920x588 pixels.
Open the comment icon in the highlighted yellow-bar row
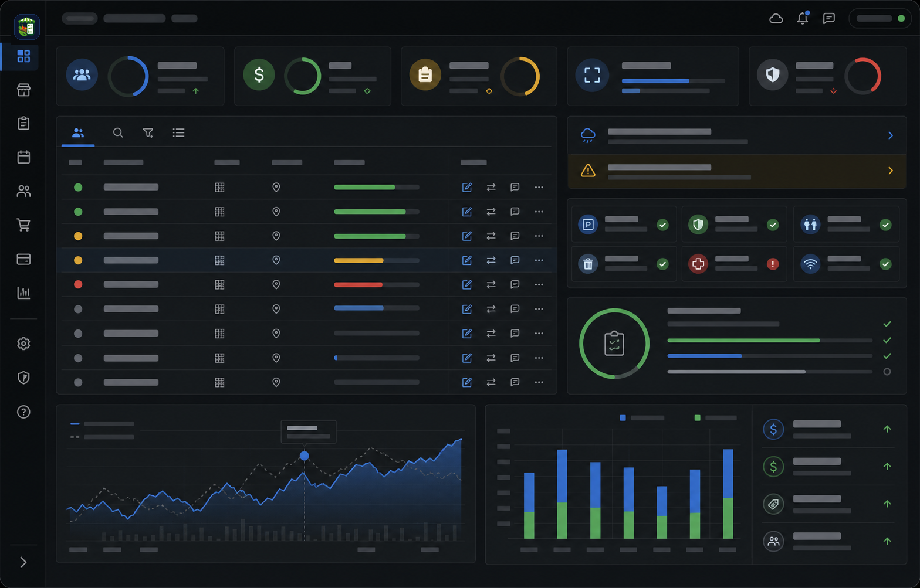515,260
